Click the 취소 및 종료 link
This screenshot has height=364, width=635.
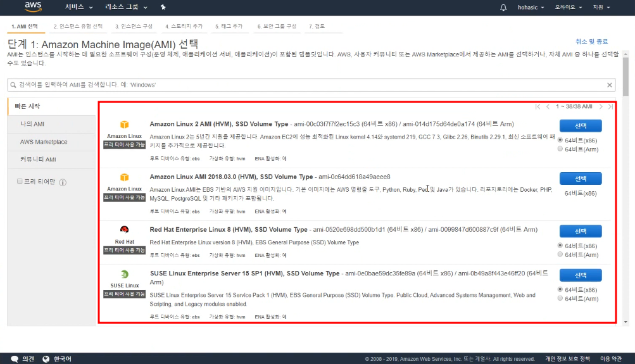click(592, 42)
